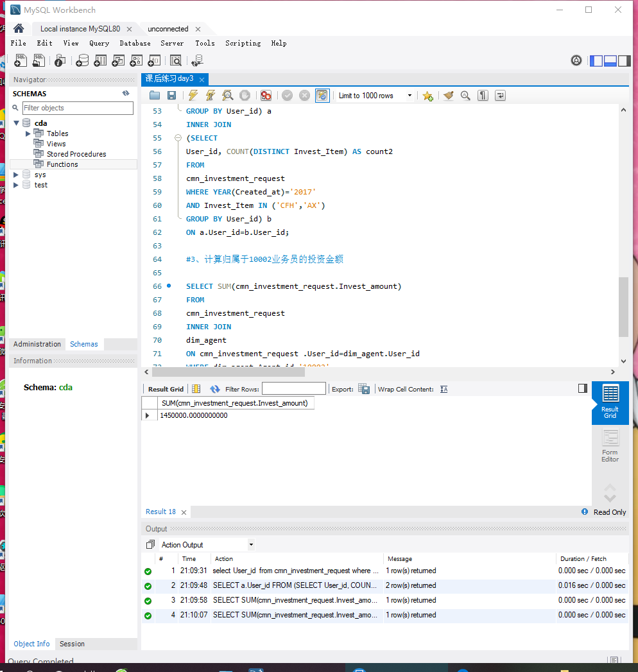Toggle wrap cell content in results

(x=444, y=389)
